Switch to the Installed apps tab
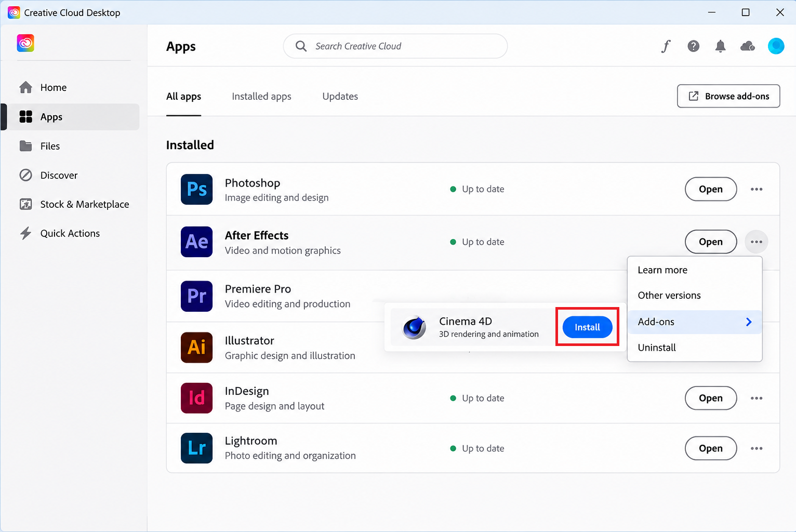The width and height of the screenshot is (796, 532). (x=261, y=96)
